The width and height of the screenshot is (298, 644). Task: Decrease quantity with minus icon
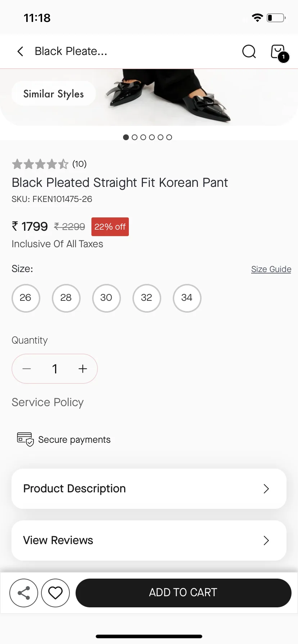(x=27, y=369)
